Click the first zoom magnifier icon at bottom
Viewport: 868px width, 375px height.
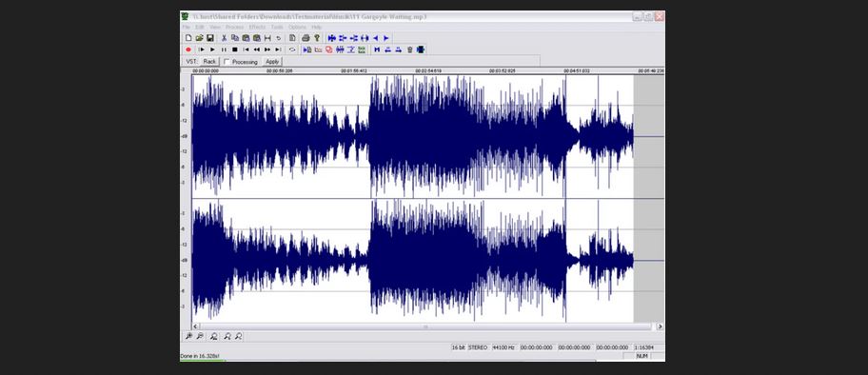pyautogui.click(x=188, y=336)
